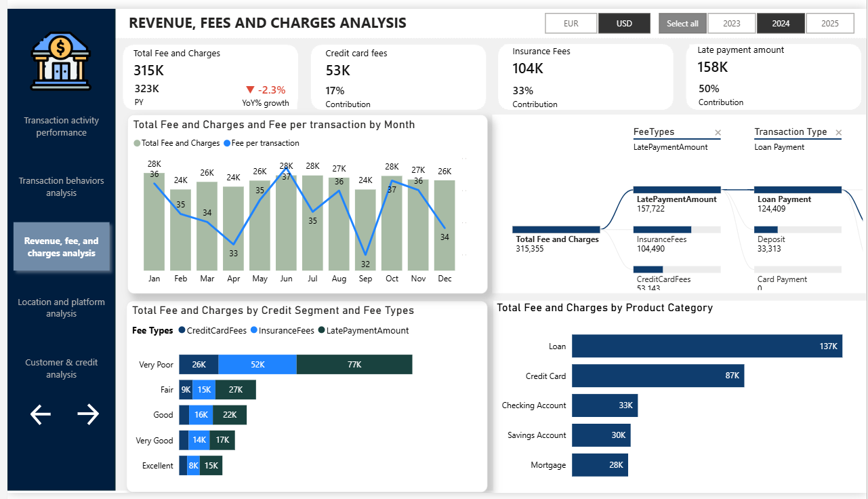Select the 2023 year filter
868x499 pixels.
pyautogui.click(x=732, y=24)
